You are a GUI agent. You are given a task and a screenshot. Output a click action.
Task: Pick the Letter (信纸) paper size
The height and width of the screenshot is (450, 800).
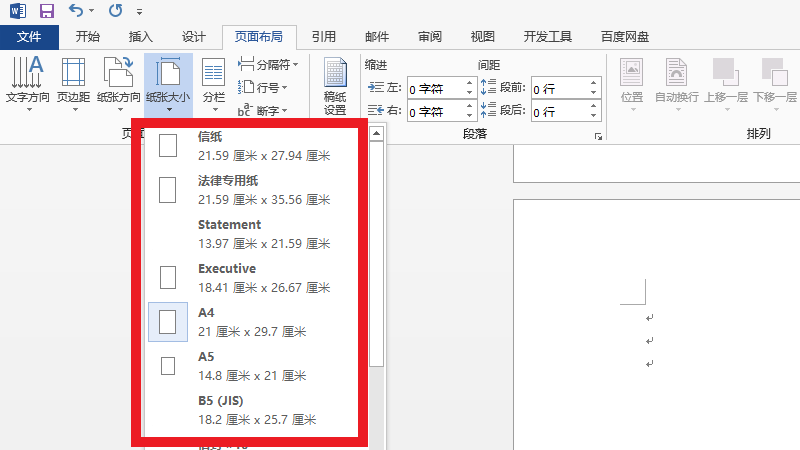point(250,145)
